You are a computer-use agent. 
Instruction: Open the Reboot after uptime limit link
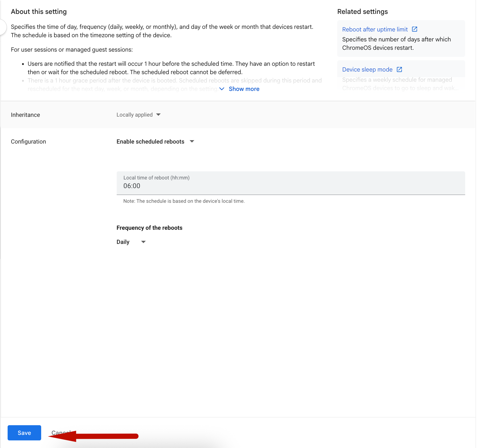tap(375, 29)
